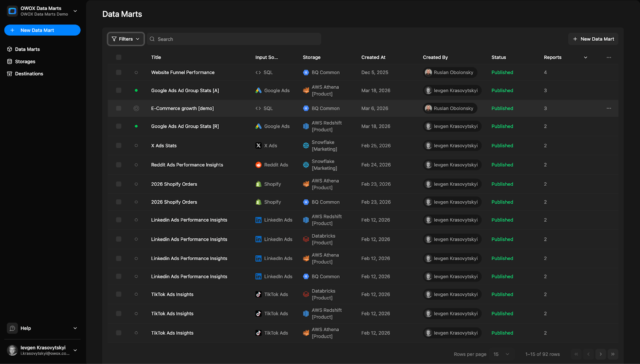Click the Reddit Ads source icon
Image resolution: width=640 pixels, height=364 pixels.
tap(258, 165)
